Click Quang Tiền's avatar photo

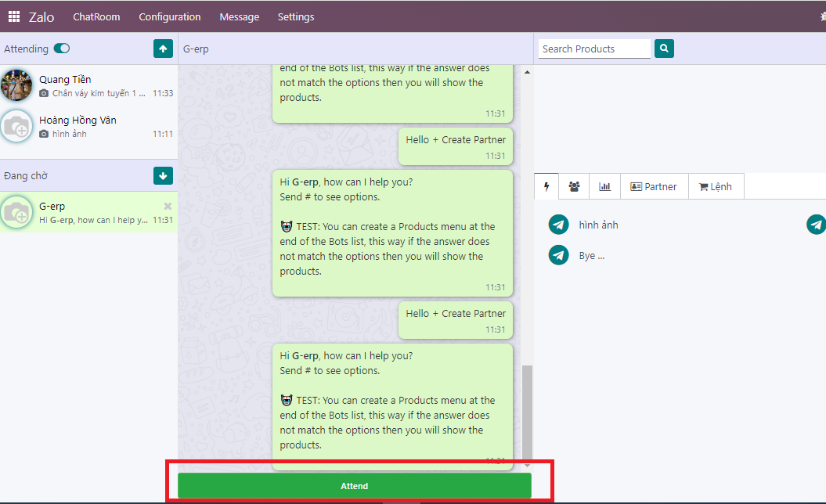16,85
